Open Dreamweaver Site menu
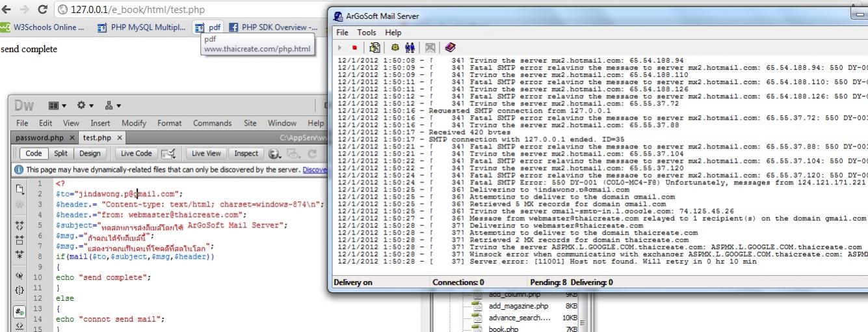Viewport: 868px width, 332px height. point(250,123)
